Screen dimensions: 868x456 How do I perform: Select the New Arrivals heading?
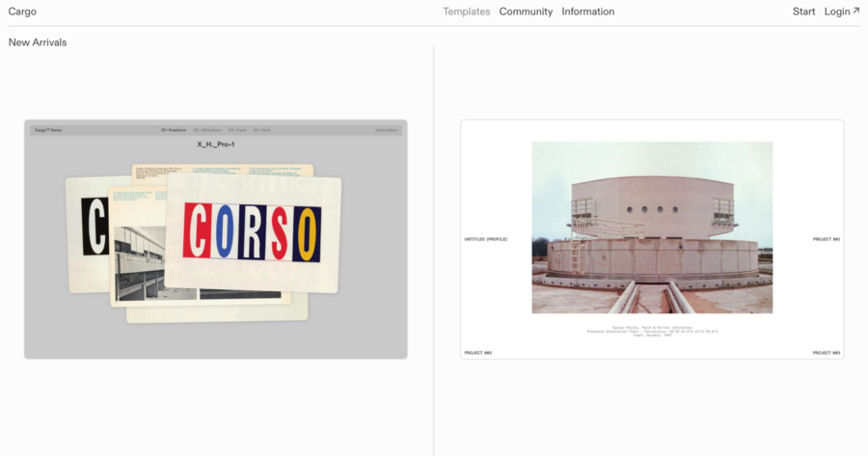click(x=38, y=42)
